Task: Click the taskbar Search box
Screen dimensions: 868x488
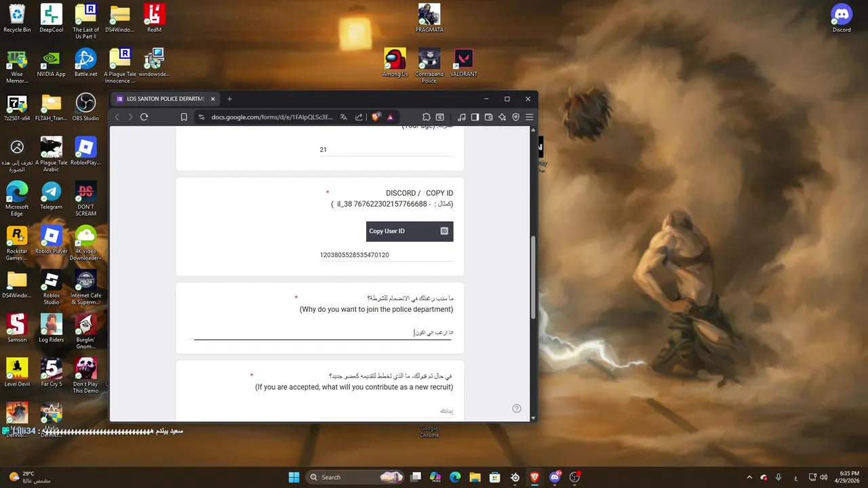Action: pos(355,477)
